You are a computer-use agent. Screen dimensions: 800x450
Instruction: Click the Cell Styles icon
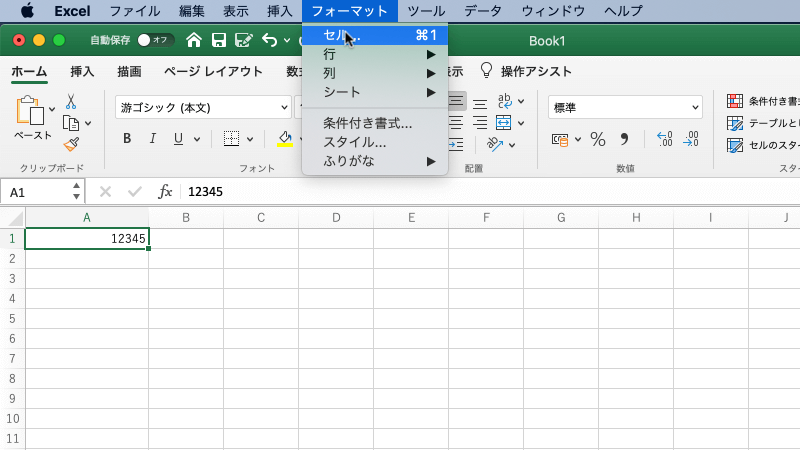point(735,145)
